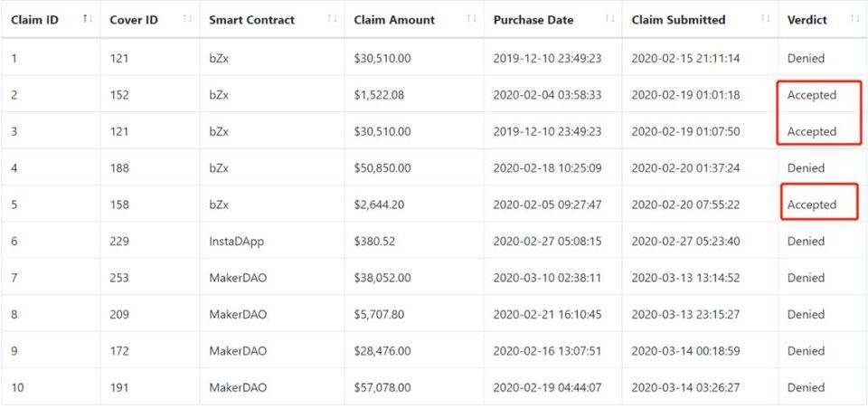
Task: Click the Verdict column sort icon
Action: pos(854,19)
